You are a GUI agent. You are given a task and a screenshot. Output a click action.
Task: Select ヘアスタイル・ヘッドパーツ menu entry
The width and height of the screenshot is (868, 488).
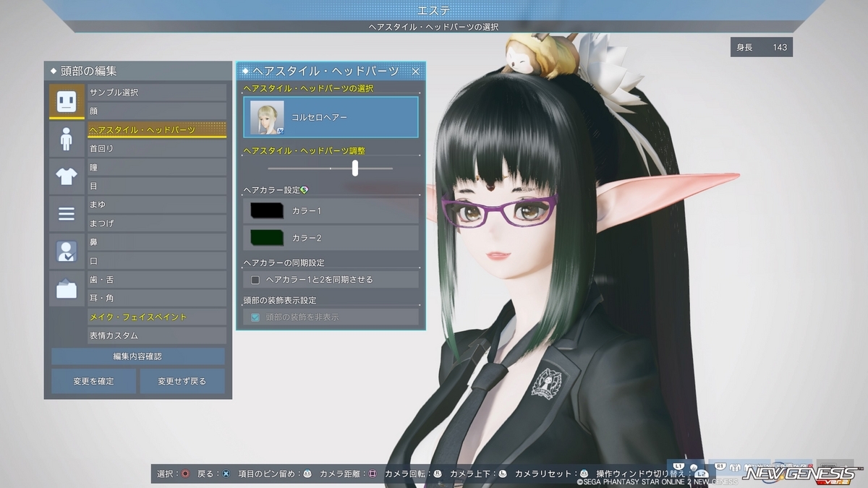tap(157, 130)
